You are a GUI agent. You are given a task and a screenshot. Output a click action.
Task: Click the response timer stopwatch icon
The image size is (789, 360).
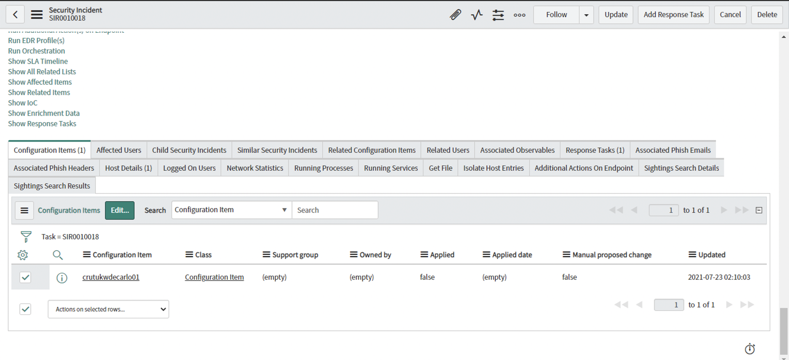(750, 348)
